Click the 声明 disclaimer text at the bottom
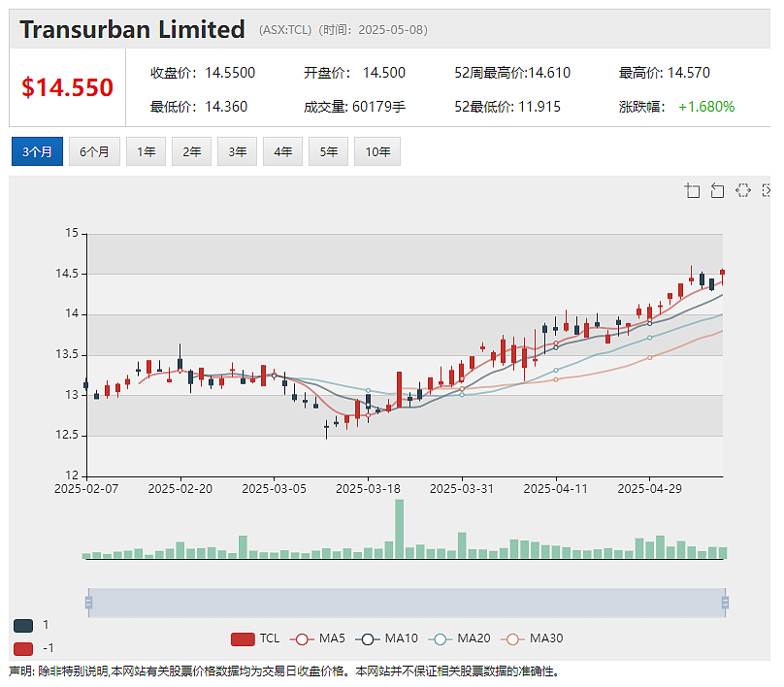 point(283,671)
